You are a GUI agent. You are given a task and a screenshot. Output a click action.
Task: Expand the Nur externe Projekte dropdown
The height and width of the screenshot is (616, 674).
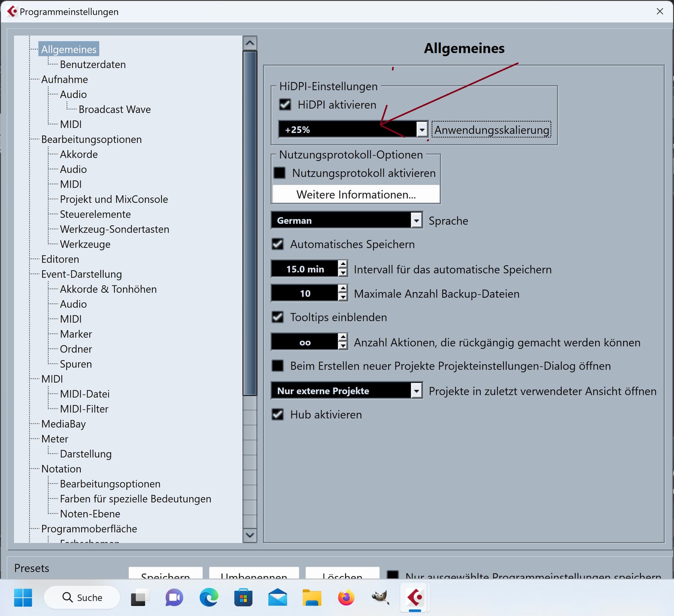pyautogui.click(x=416, y=391)
